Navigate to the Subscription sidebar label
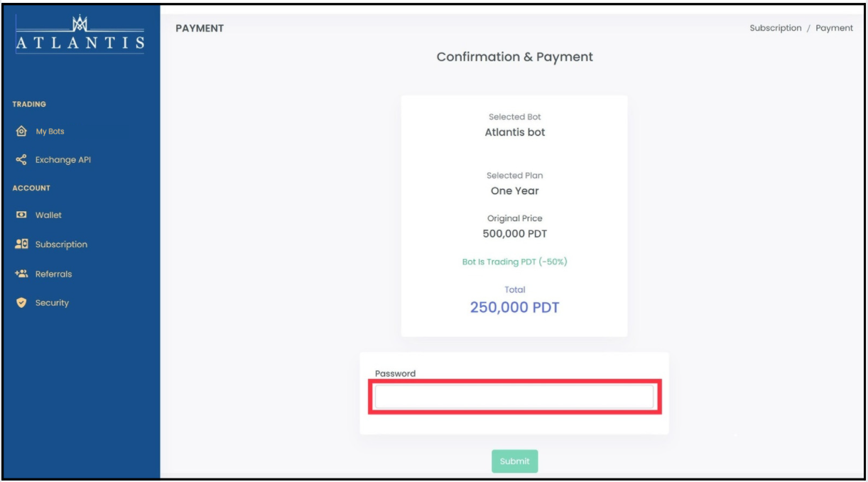The image size is (868, 482). 63,245
